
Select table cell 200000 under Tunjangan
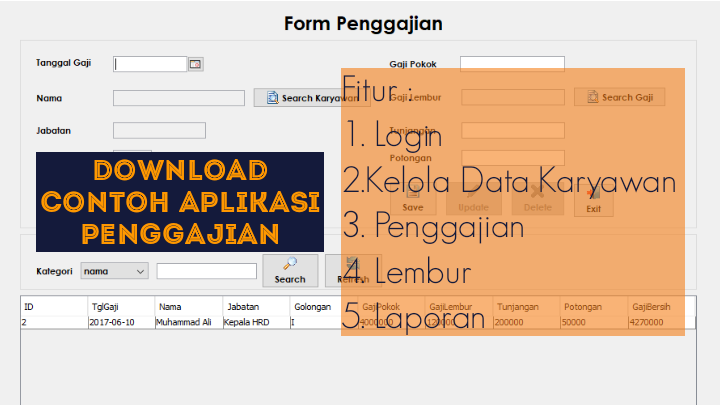click(526, 322)
